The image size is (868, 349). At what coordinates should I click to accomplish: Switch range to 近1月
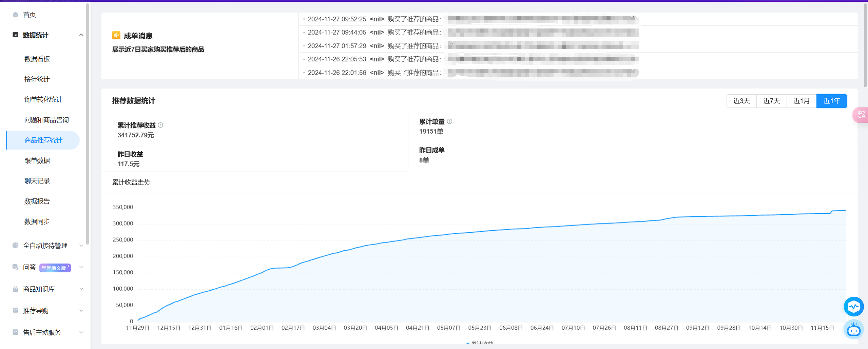coord(802,101)
